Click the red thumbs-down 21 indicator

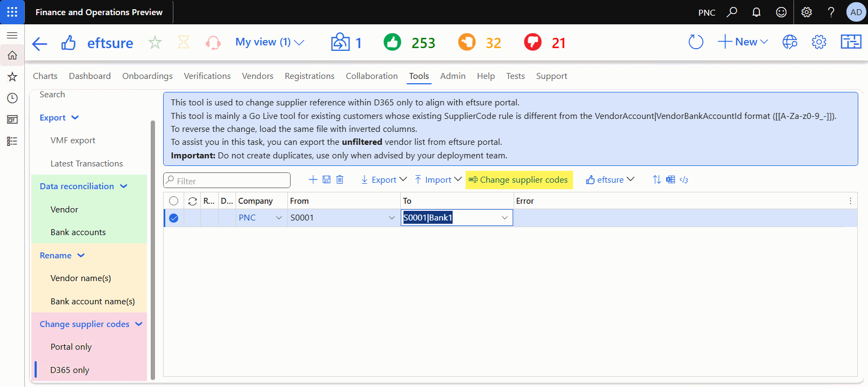533,42
